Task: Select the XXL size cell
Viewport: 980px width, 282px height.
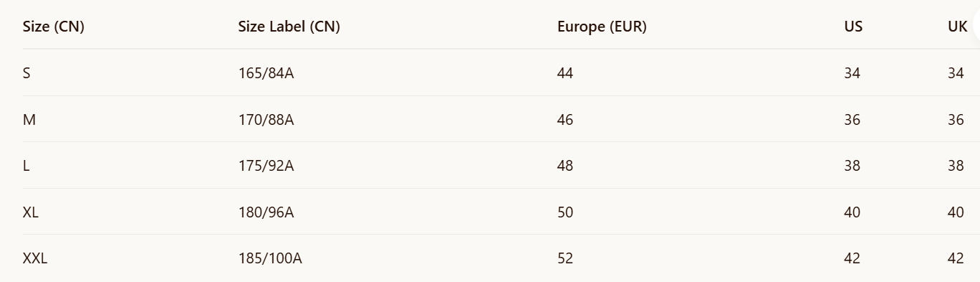Action: coord(35,258)
